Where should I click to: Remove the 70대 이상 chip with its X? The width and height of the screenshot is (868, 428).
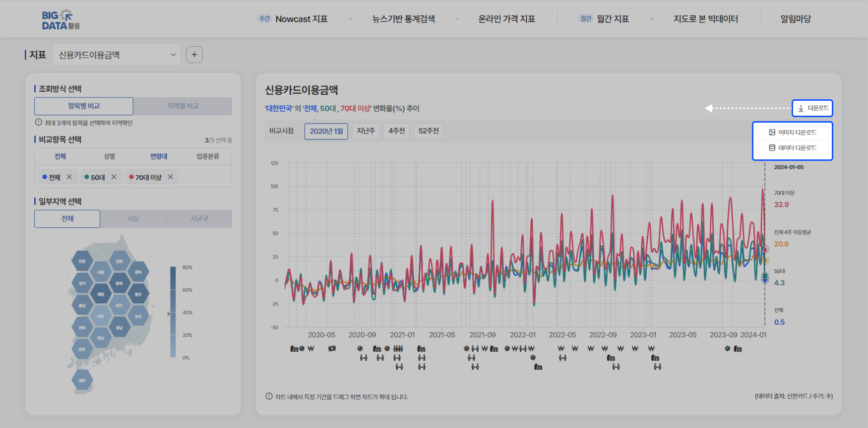(x=170, y=177)
